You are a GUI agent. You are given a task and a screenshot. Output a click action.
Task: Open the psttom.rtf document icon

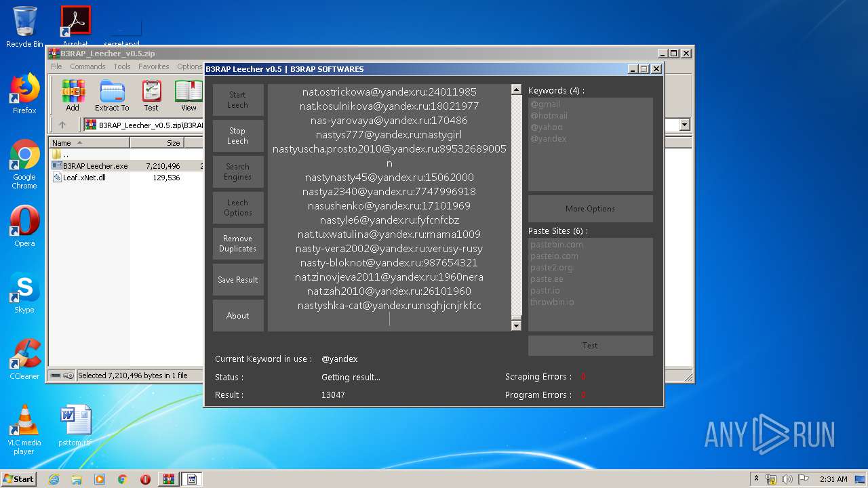(75, 426)
